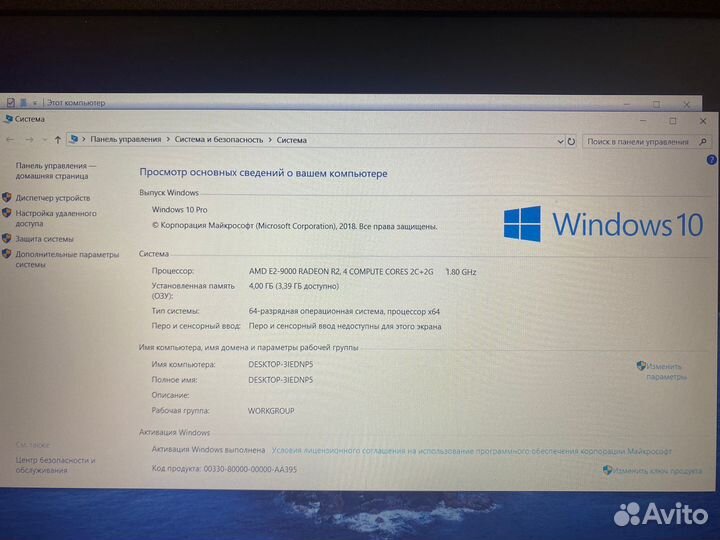Go back using the back arrow
Image resolution: width=720 pixels, height=540 pixels.
[x=10, y=139]
